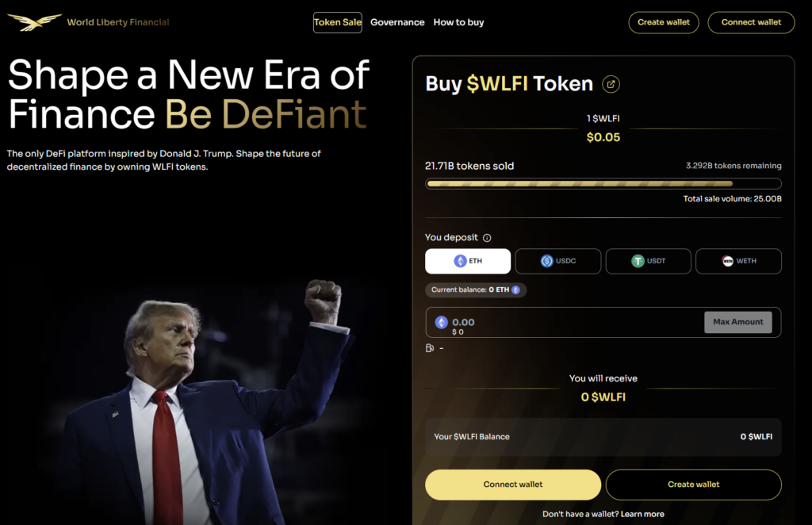This screenshot has width=812, height=525.
Task: Click the Ethereum icon in the amount field
Action: coord(441,322)
